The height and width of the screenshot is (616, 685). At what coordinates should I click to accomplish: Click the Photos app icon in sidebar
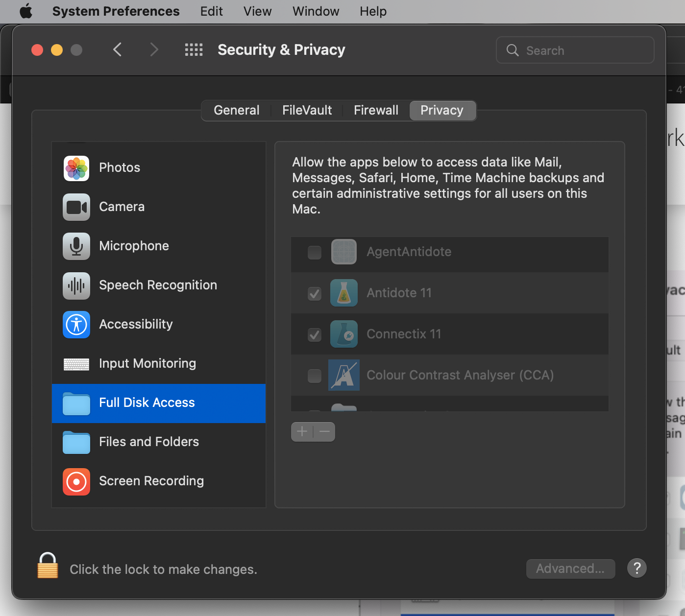click(76, 168)
